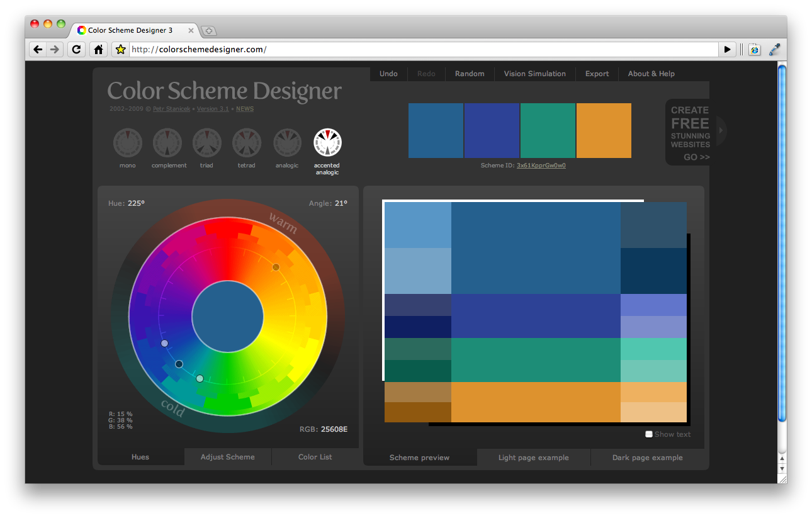Click the dark primary hue dot on wheel
Screen dimensions: 812x518
(x=179, y=364)
